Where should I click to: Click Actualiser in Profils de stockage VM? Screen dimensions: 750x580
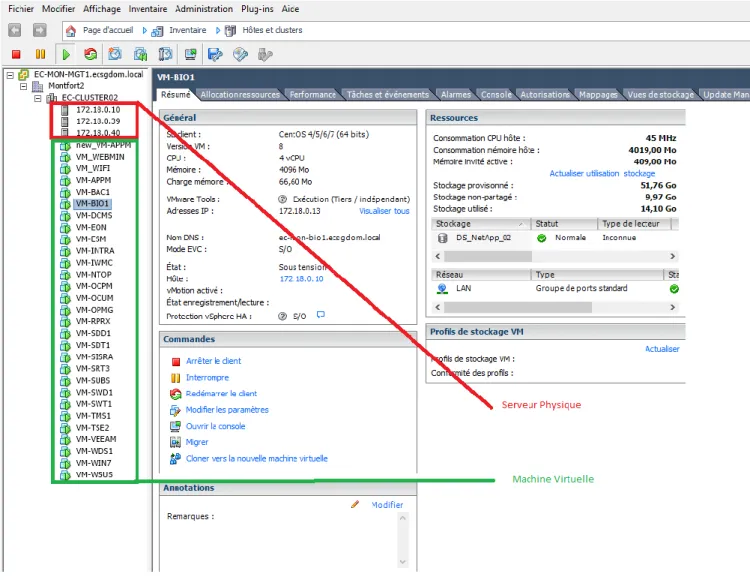pos(662,349)
